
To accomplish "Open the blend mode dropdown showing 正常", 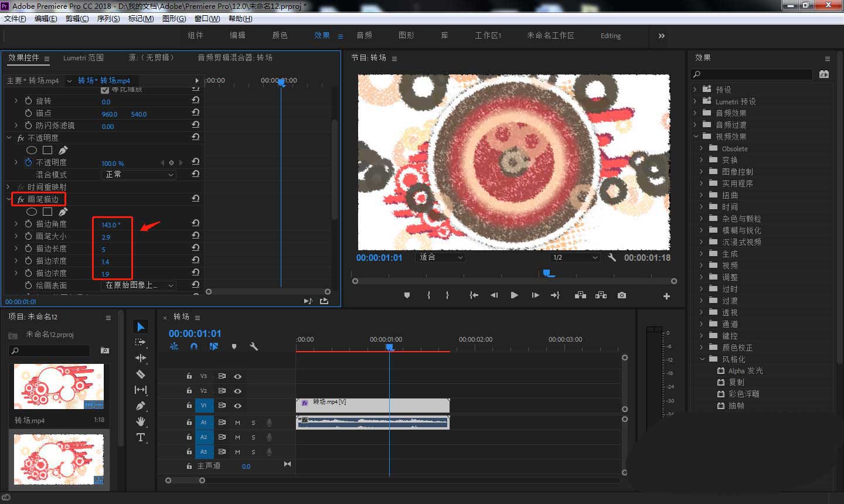I will pyautogui.click(x=139, y=175).
